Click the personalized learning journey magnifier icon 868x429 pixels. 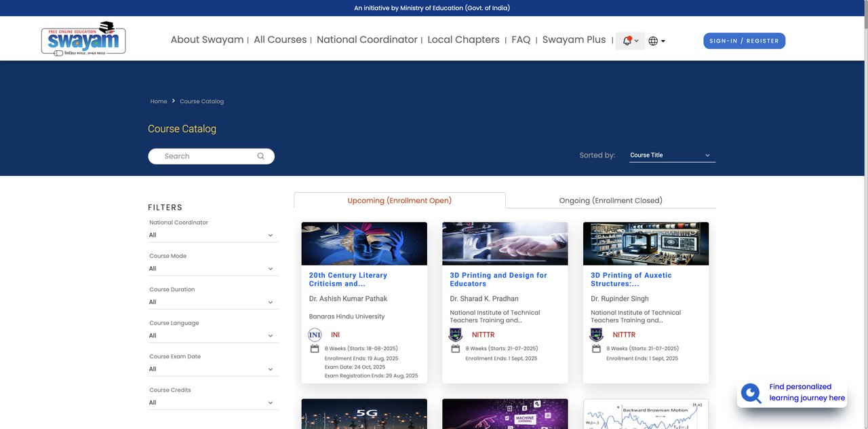[751, 393]
